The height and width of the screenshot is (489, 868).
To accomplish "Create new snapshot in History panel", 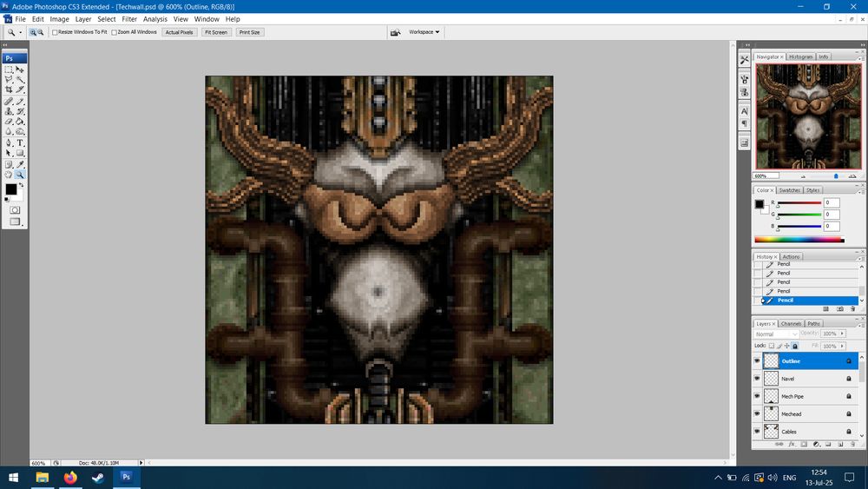I will 839,309.
